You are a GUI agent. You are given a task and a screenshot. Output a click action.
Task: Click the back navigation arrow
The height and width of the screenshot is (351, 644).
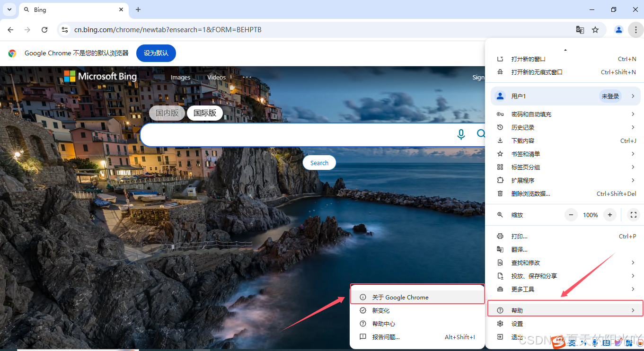click(x=10, y=30)
